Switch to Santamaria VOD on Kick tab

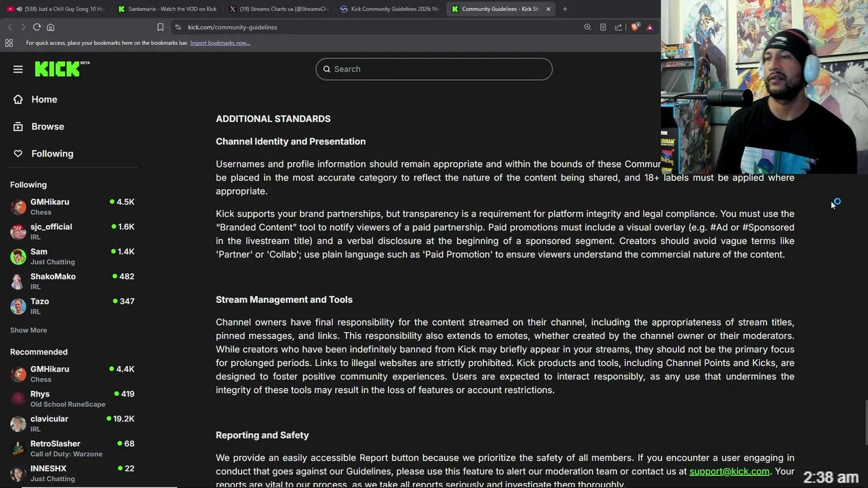coord(167,9)
